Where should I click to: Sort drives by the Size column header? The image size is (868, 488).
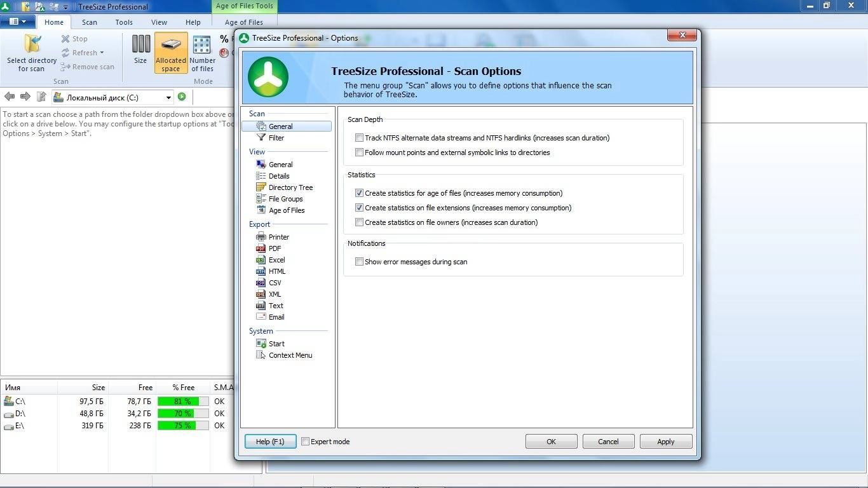[83, 388]
